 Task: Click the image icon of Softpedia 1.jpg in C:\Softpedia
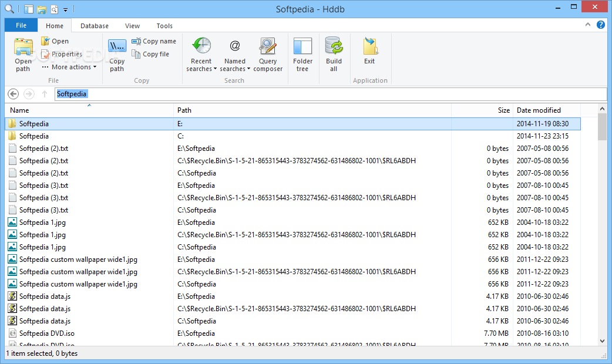(x=12, y=247)
